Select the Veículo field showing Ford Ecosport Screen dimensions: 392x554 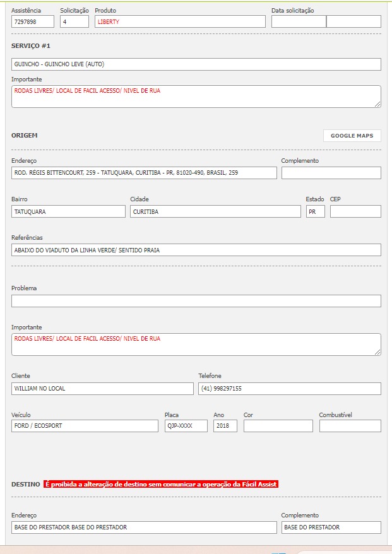[85, 426]
